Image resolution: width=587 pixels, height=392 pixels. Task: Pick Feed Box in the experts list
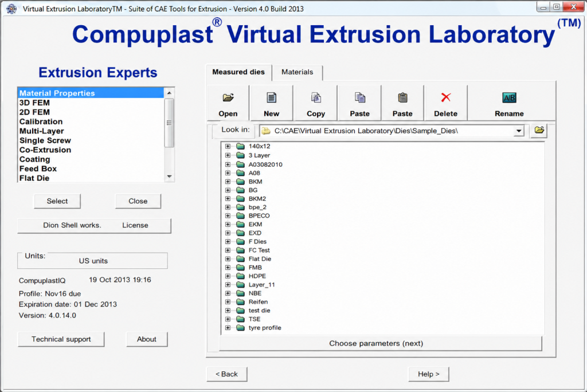(x=91, y=168)
